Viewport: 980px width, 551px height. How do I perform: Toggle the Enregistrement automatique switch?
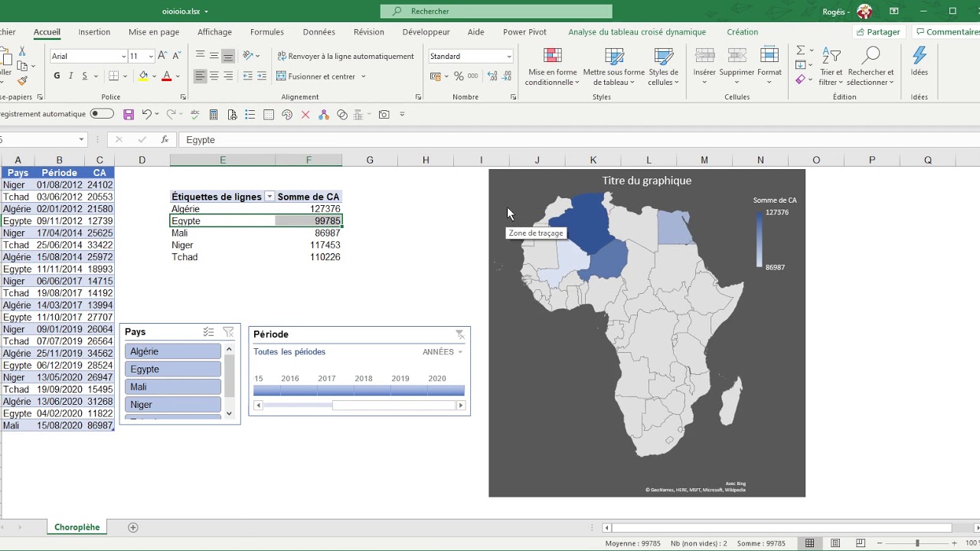point(102,114)
